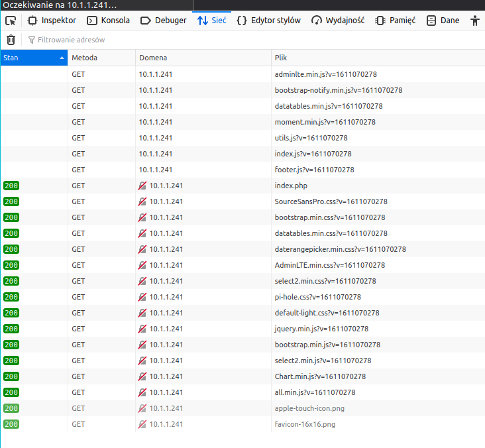Click insecure lock icon for SourceSansPro.css row
This screenshot has height=448, width=485.
(x=142, y=201)
